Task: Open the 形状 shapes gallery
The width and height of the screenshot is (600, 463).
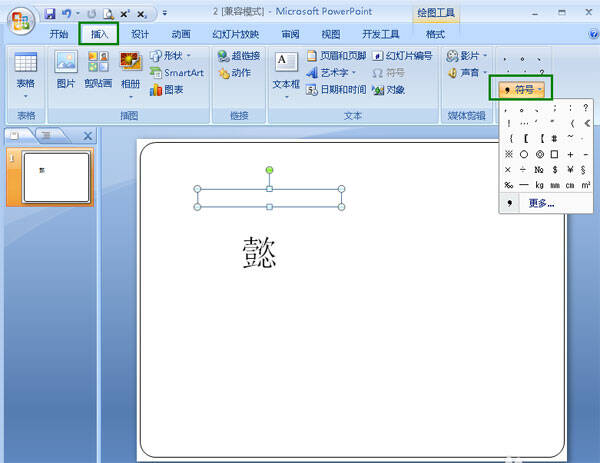Action: click(x=170, y=56)
